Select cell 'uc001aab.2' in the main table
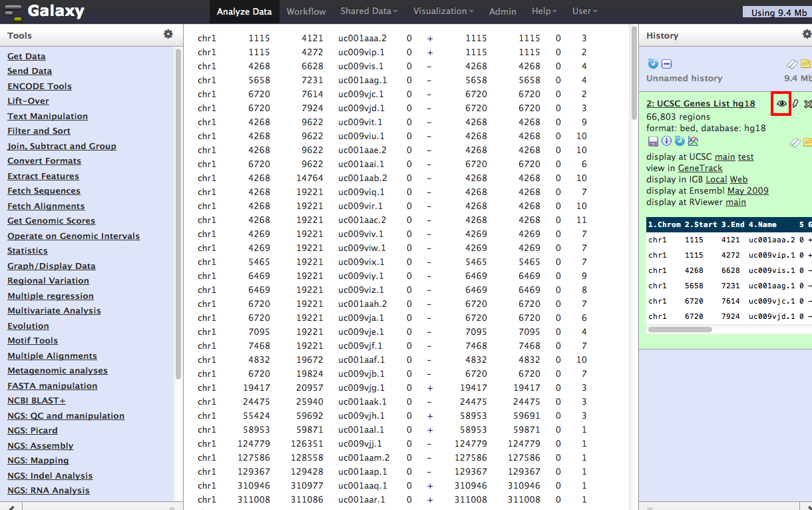Image resolution: width=812 pixels, height=510 pixels. (x=363, y=178)
